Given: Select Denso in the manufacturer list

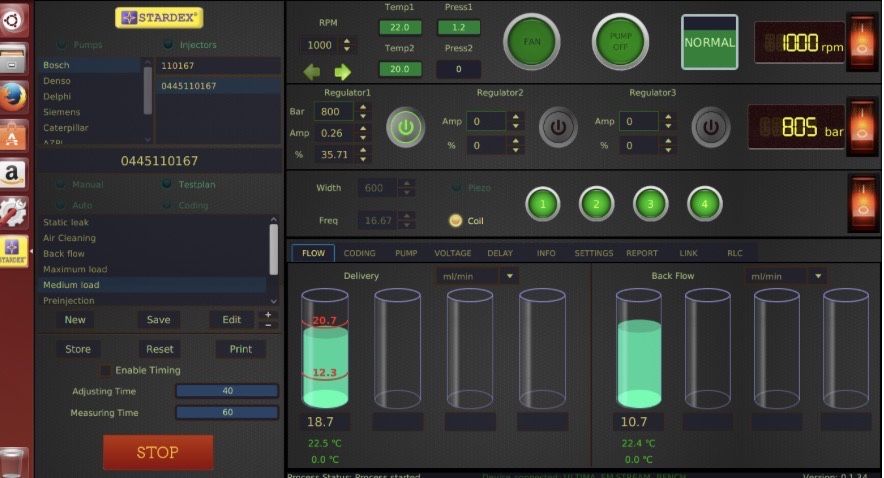Looking at the screenshot, I should pos(90,81).
